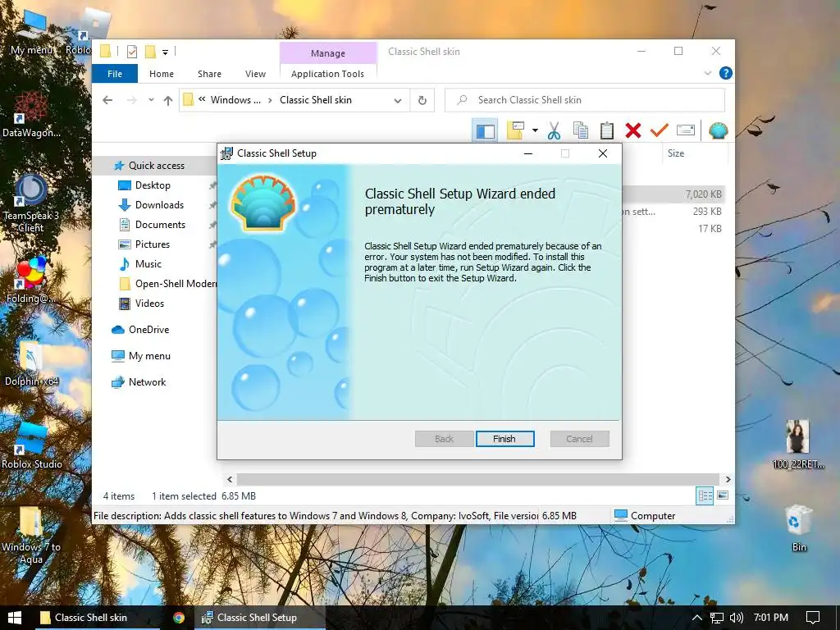Open the Home ribbon tab
Viewport: 840px width, 630px height.
pyautogui.click(x=162, y=74)
